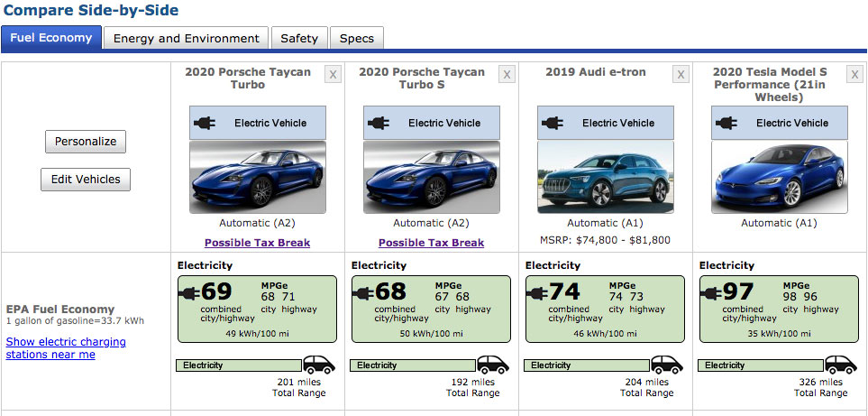Switch to the Energy and Environment tab
This screenshot has height=416, width=868.
186,38
